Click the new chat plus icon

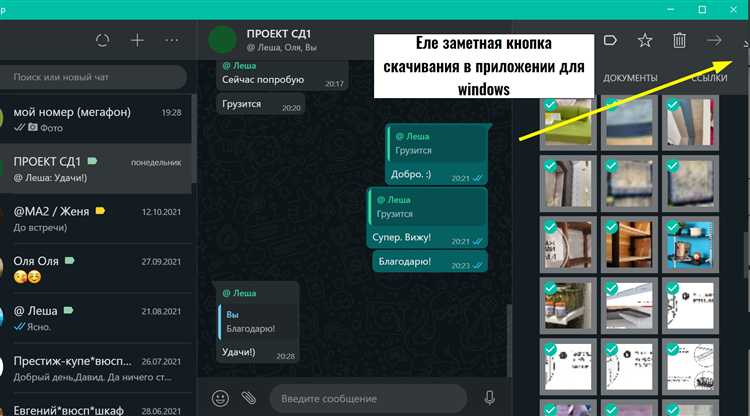(137, 40)
